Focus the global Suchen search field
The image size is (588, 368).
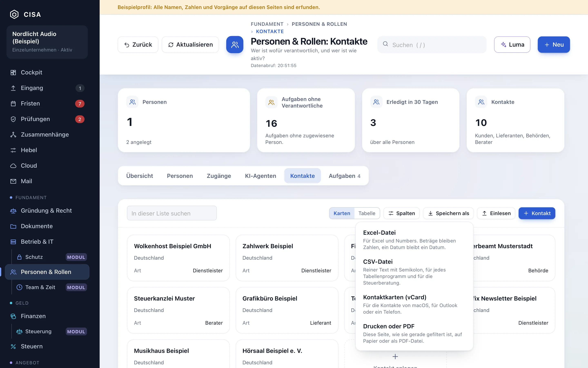pos(432,45)
